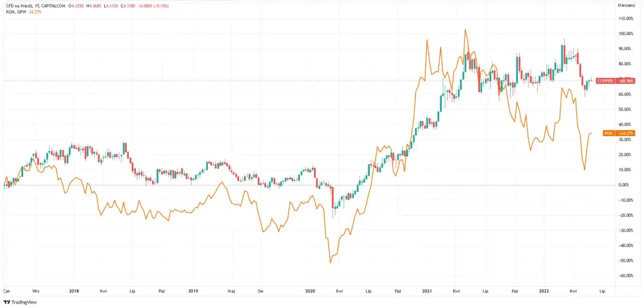Select the 2020 label on time axis
644x308 pixels.
(x=310, y=291)
